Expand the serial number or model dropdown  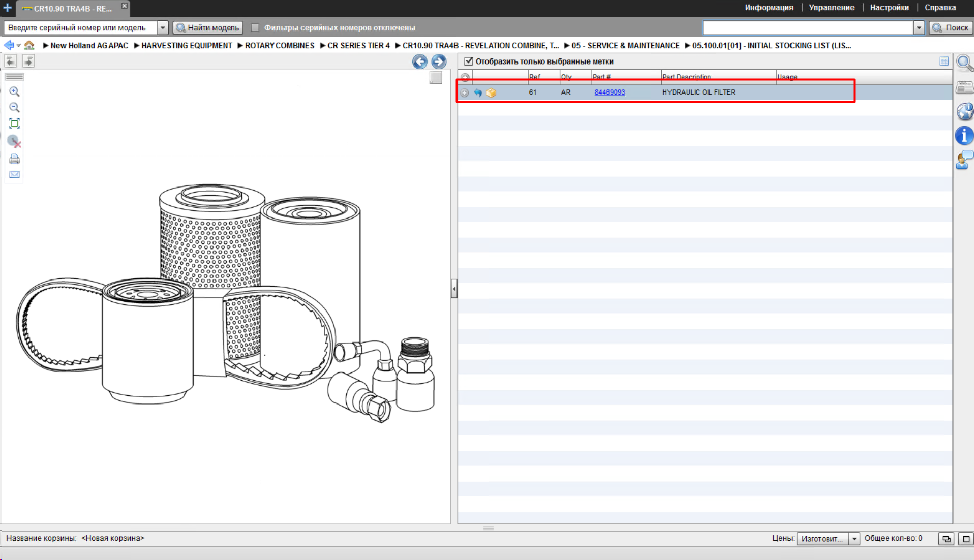163,28
